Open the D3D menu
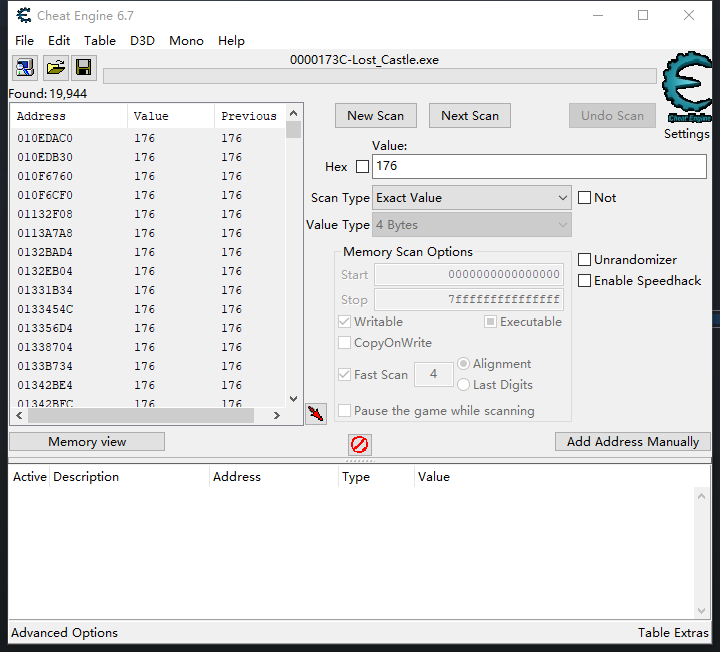Viewport: 720px width, 652px height. pos(142,41)
